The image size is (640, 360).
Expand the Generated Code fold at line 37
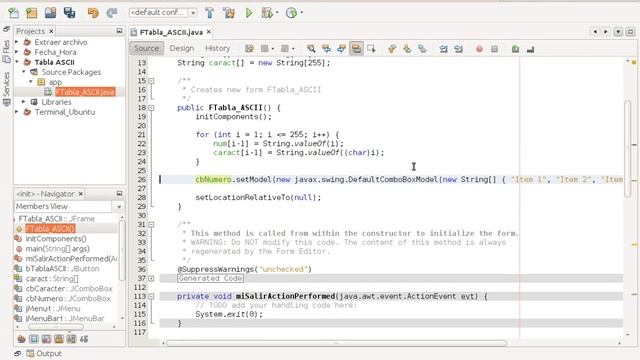point(151,278)
